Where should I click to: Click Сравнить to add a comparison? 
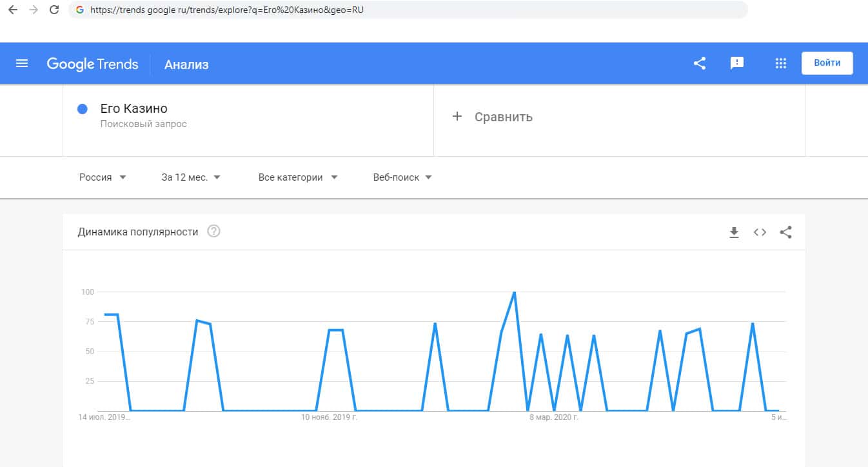tap(493, 117)
